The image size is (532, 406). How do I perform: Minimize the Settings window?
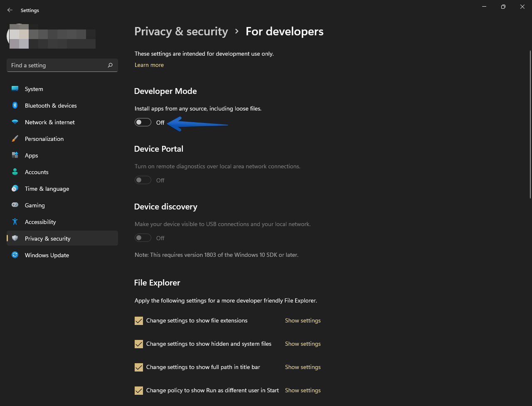(484, 7)
